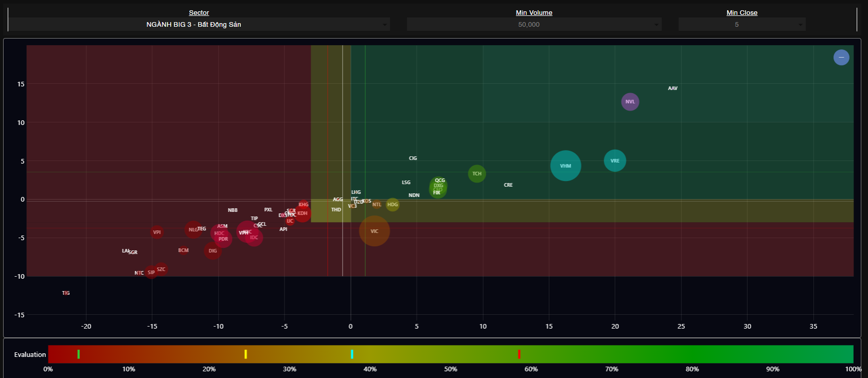Select the PDR bubble
The height and width of the screenshot is (378, 868).
pos(223,239)
